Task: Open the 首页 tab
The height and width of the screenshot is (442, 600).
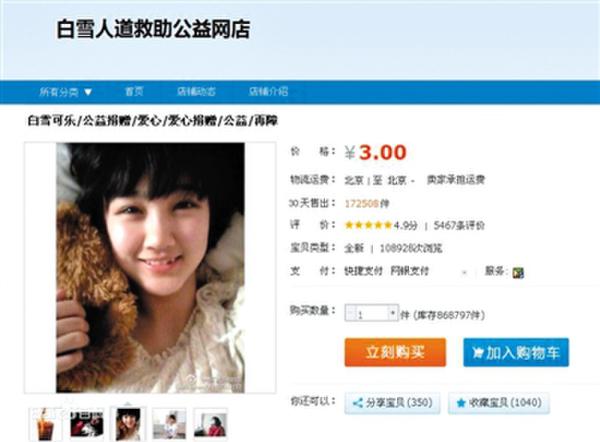Action: point(134,92)
